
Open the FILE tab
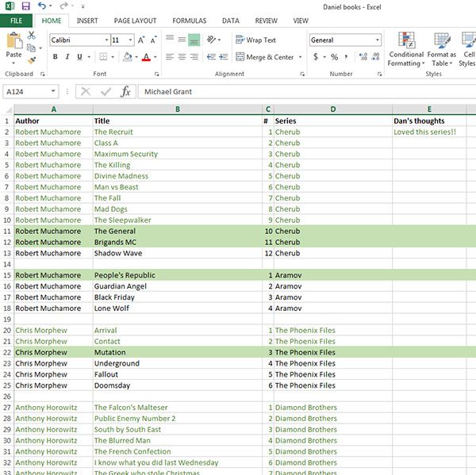(x=16, y=21)
